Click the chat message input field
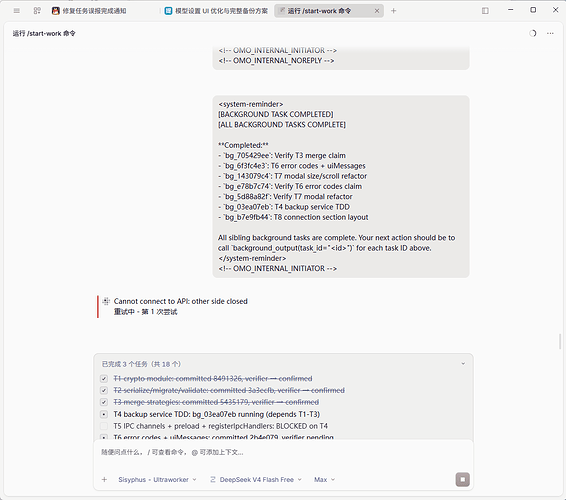The image size is (566, 500). coord(283,452)
